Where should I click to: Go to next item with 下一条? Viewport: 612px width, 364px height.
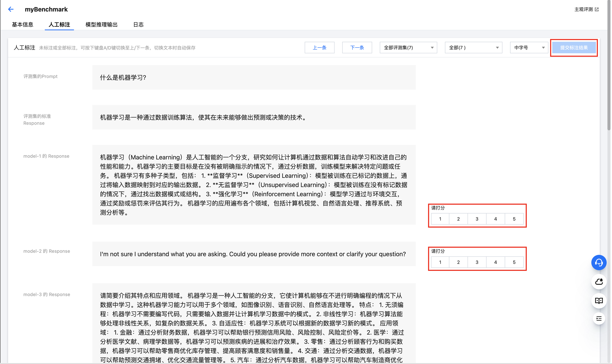357,48
